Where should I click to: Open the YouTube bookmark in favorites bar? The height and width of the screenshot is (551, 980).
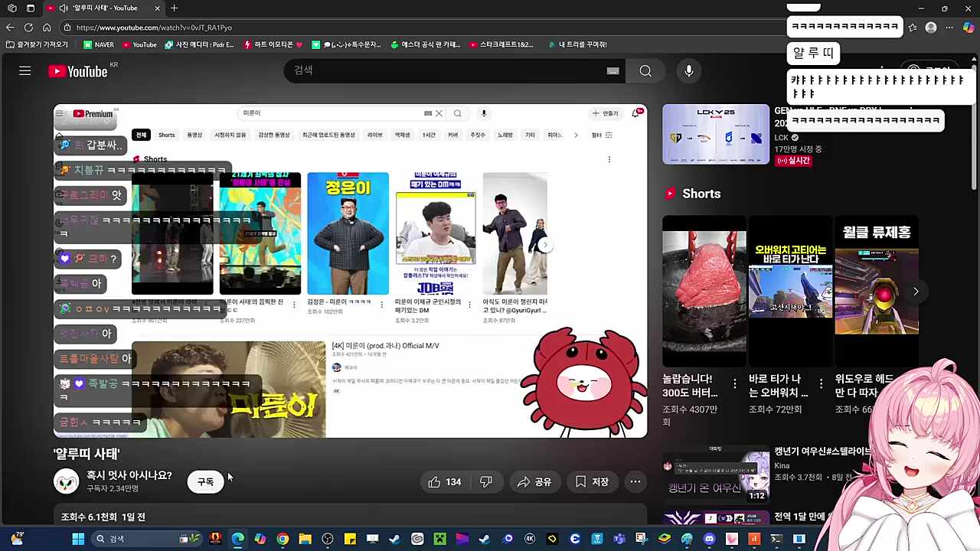coord(139,44)
